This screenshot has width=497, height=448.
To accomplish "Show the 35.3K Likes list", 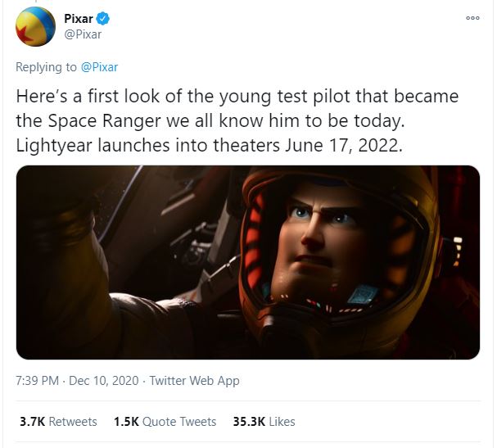I will pyautogui.click(x=264, y=422).
